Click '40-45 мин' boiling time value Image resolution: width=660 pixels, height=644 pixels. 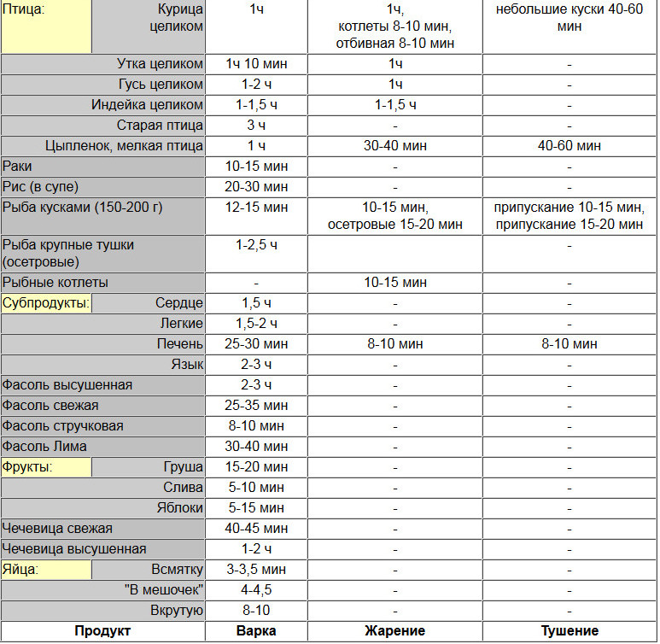click(x=256, y=529)
